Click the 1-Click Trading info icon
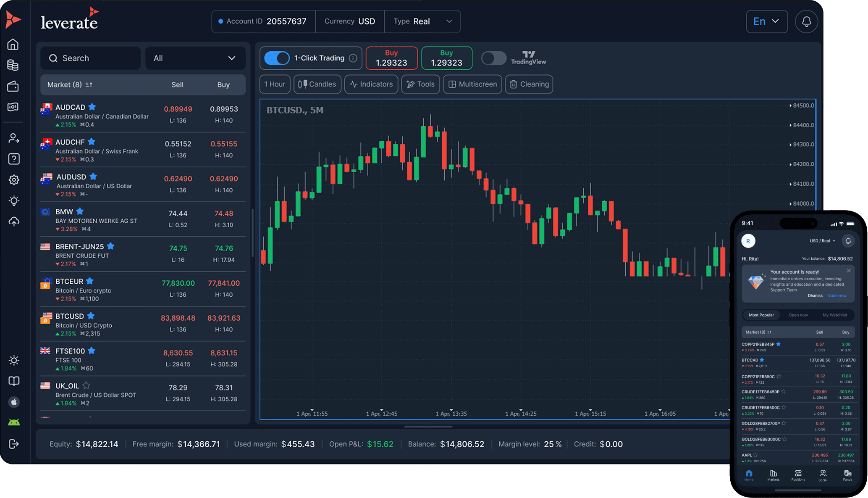 click(x=353, y=58)
